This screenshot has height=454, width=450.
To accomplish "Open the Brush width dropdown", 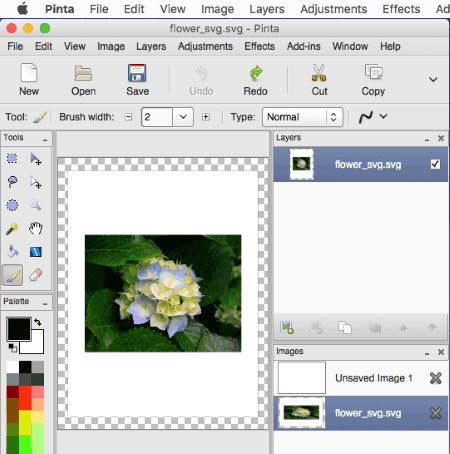I will click(183, 117).
